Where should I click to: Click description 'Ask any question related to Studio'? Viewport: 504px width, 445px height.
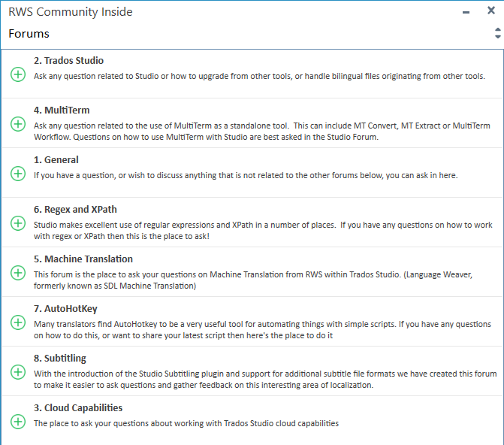(x=259, y=76)
